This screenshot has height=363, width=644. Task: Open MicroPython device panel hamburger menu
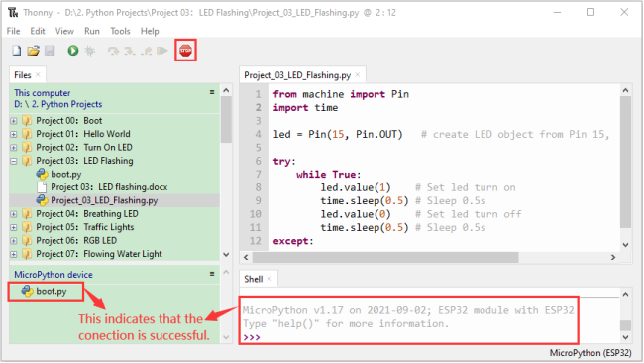pos(212,274)
